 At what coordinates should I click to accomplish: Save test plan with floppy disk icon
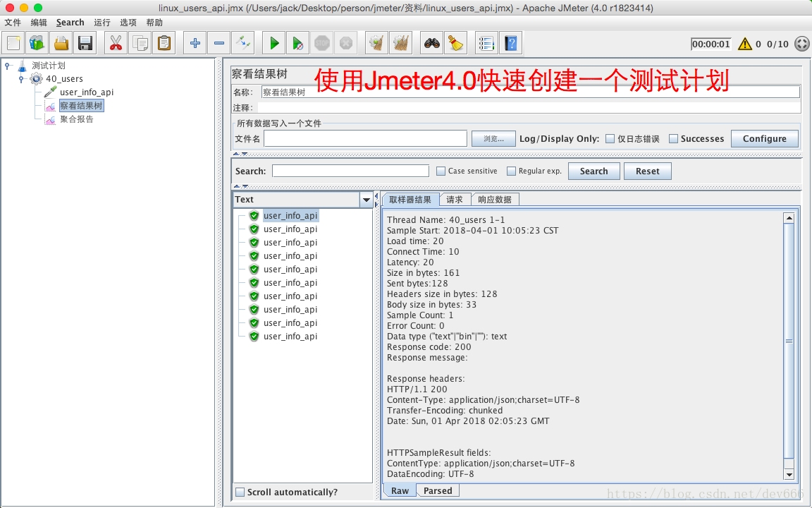(x=85, y=43)
